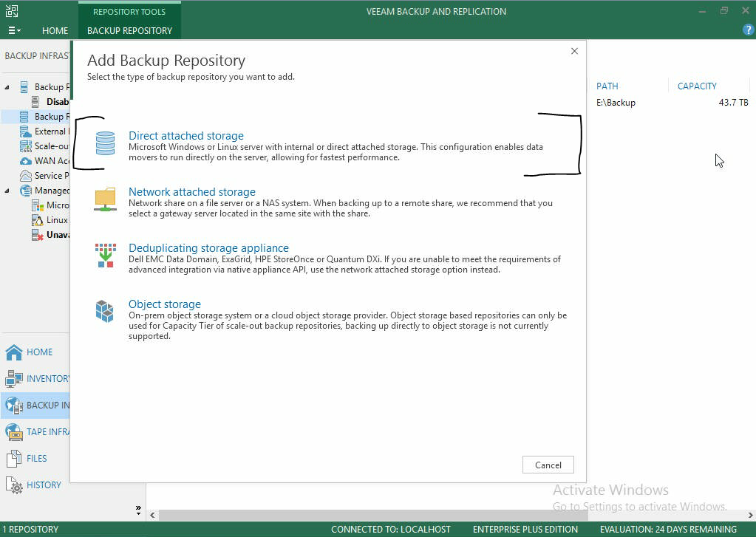Restore down the Veeam window
This screenshot has height=537, width=756.
tap(723, 10)
